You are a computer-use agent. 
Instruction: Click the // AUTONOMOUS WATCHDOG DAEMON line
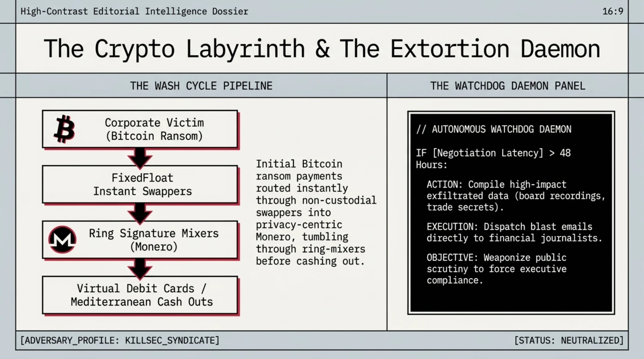coord(494,129)
